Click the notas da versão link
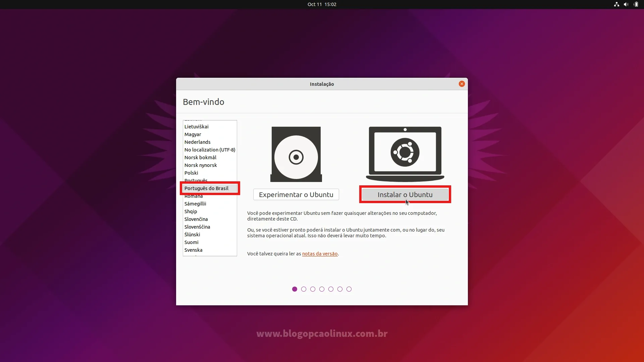This screenshot has width=644, height=362. coord(319,254)
